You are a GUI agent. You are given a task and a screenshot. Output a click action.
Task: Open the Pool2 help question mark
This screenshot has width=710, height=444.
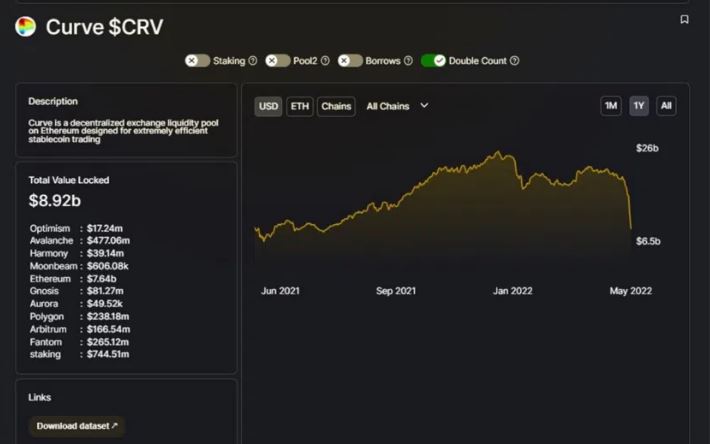click(325, 61)
